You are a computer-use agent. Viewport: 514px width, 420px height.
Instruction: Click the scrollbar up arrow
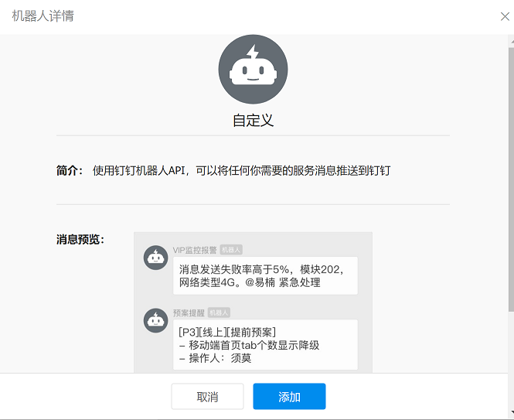[x=512, y=41]
